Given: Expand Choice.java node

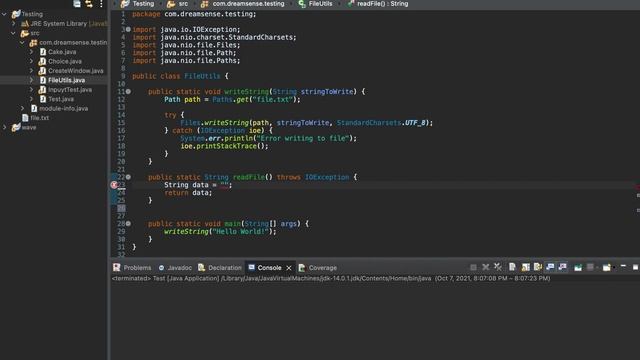Looking at the screenshot, I should pyautogui.click(x=31, y=61).
